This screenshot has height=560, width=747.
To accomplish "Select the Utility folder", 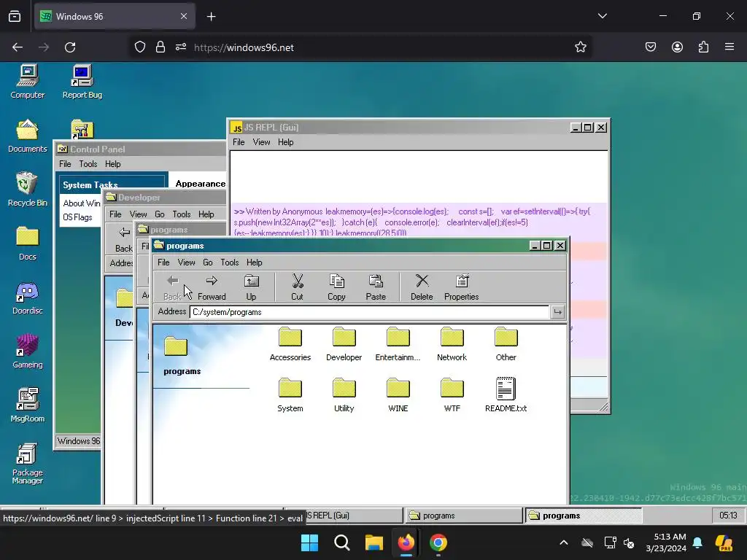I will pos(344,395).
